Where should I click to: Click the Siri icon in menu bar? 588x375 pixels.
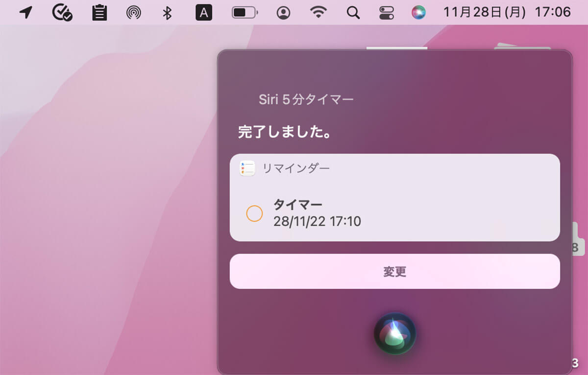pyautogui.click(x=418, y=12)
